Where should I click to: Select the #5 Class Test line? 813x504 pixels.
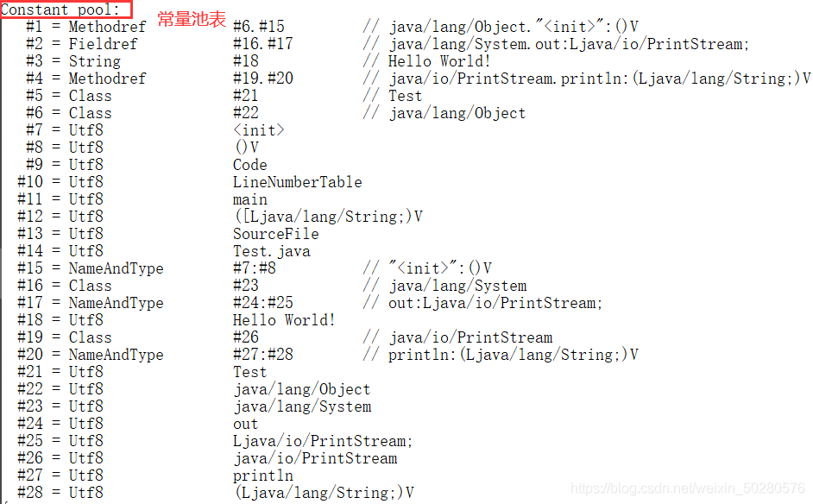224,96
